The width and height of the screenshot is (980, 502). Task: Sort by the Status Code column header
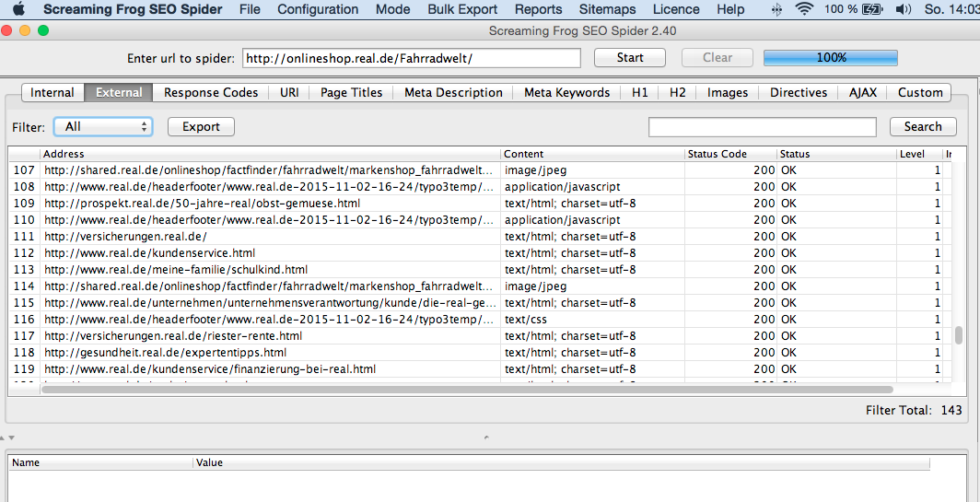(730, 154)
